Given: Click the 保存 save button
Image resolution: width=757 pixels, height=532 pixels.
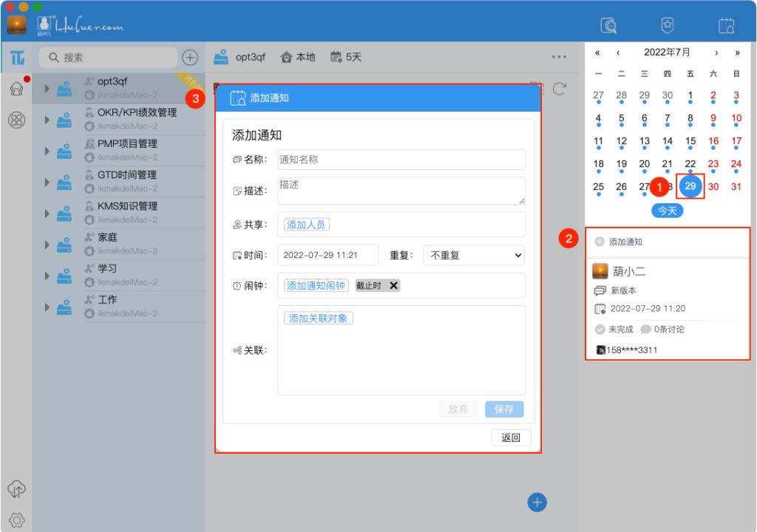Looking at the screenshot, I should pos(503,409).
